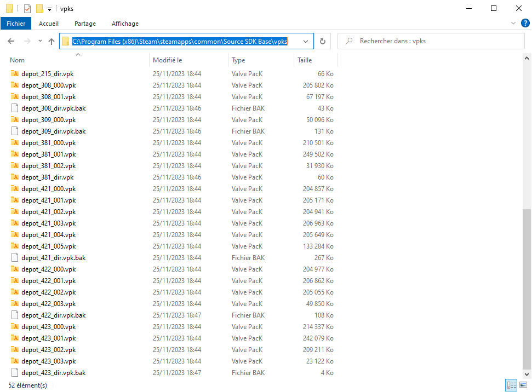Select the depot_308_001.vpk file icon
Viewport: 532px width, 392px height.
(15, 97)
